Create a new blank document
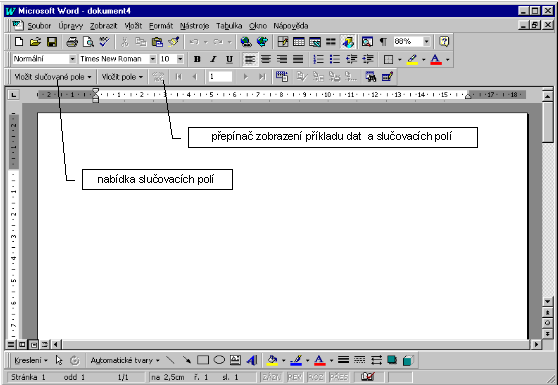This screenshot has width=558, height=385. (19, 42)
